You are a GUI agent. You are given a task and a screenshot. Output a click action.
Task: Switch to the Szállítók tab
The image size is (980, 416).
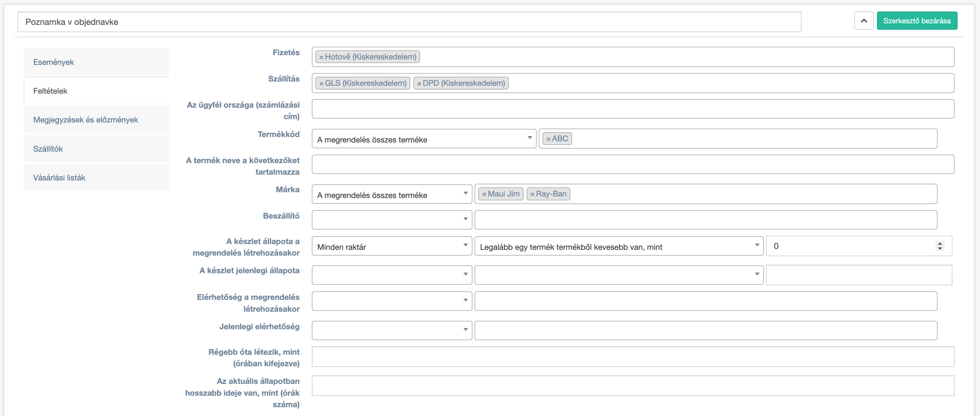click(x=96, y=149)
